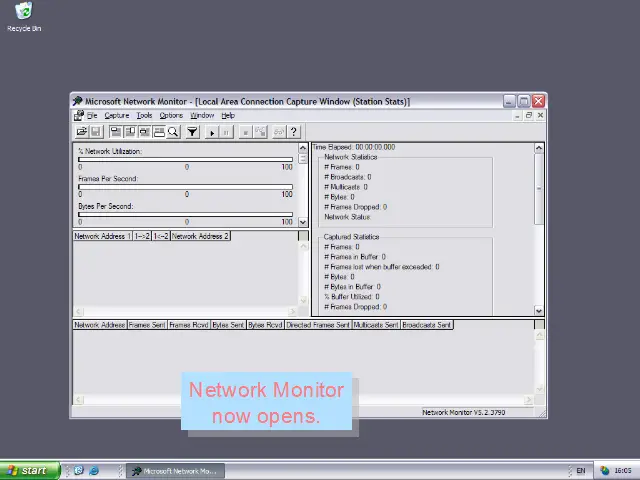The image size is (640, 480).
Task: Click the % Network Utilization bar
Action: tap(185, 160)
